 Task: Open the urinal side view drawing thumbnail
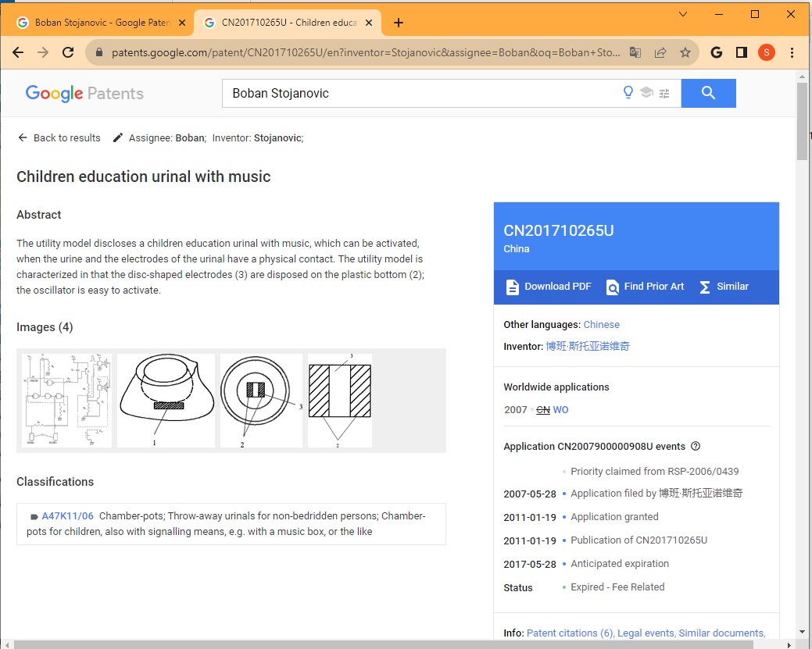pyautogui.click(x=166, y=401)
